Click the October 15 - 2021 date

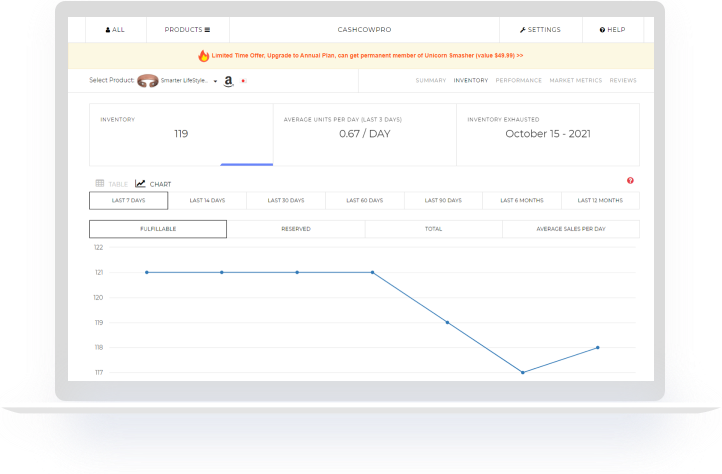[x=548, y=134]
